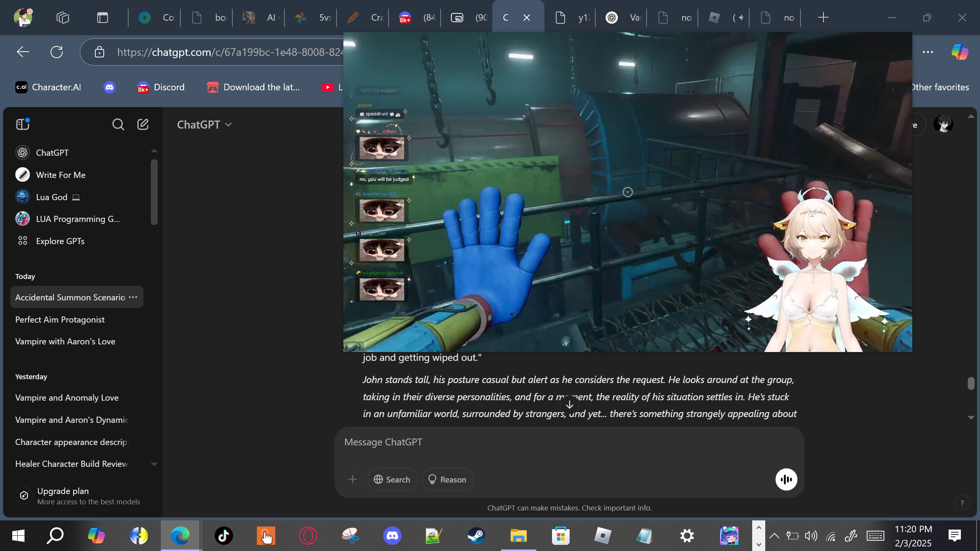This screenshot has width=980, height=551.
Task: Open the Perfect Aim Protagonist chat
Action: click(x=77, y=320)
